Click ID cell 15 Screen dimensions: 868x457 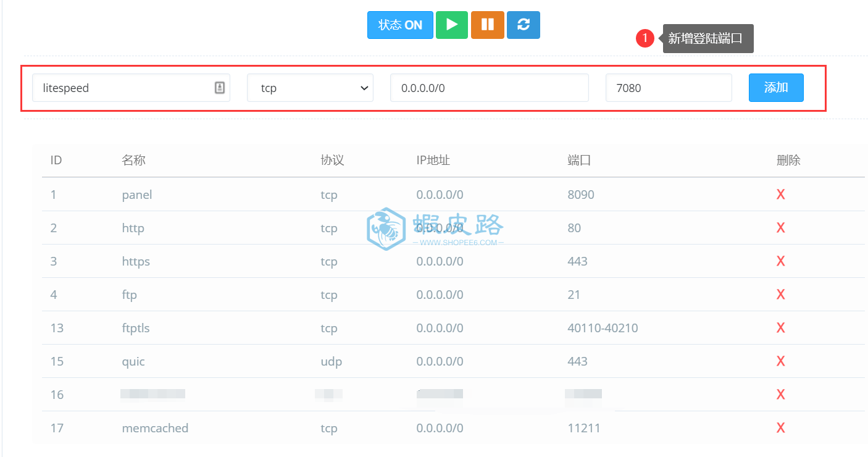pos(57,361)
